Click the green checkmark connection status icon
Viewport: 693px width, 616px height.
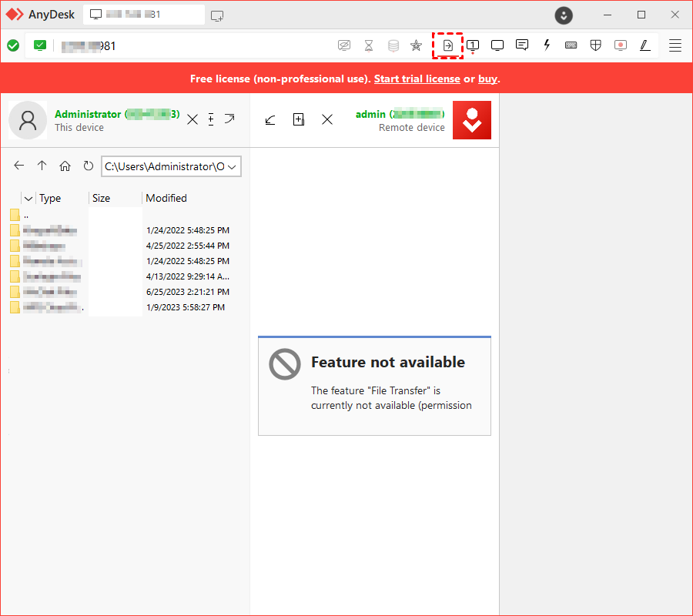point(13,45)
